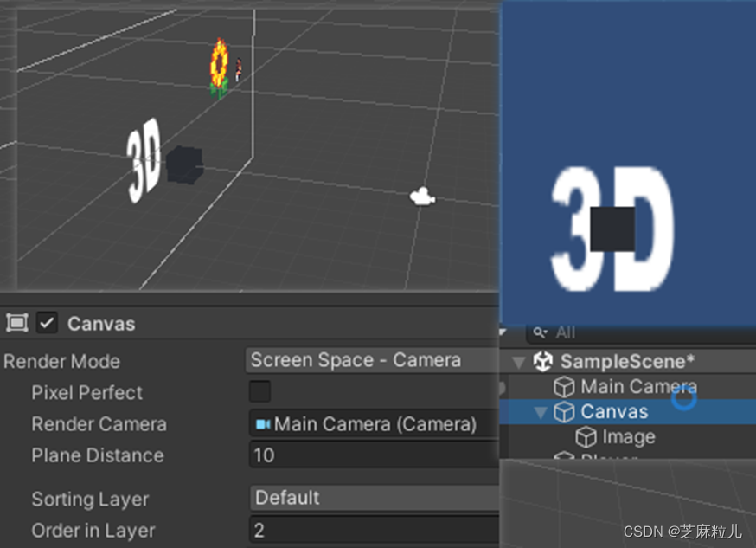Viewport: 756px width, 548px height.
Task: Select the dark cube in Scene view
Action: point(185,165)
